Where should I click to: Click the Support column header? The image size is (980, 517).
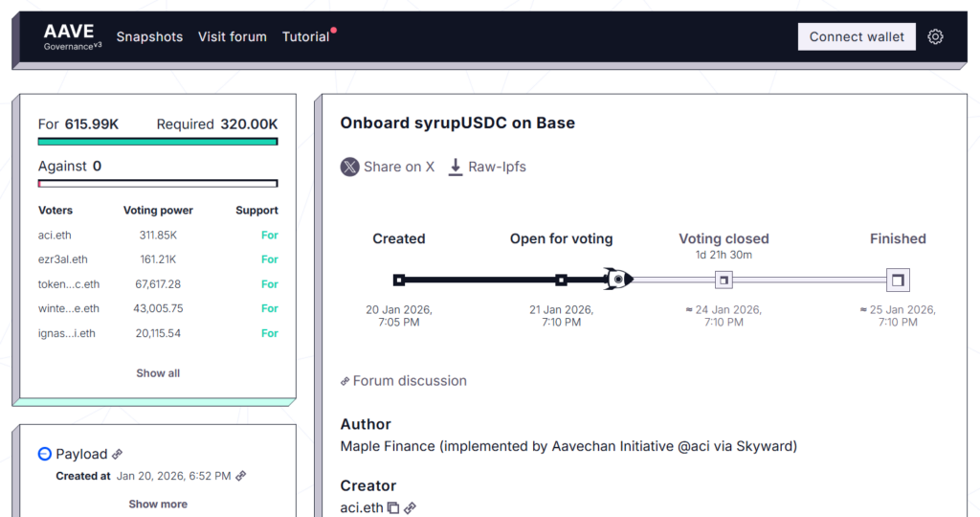pyautogui.click(x=256, y=210)
